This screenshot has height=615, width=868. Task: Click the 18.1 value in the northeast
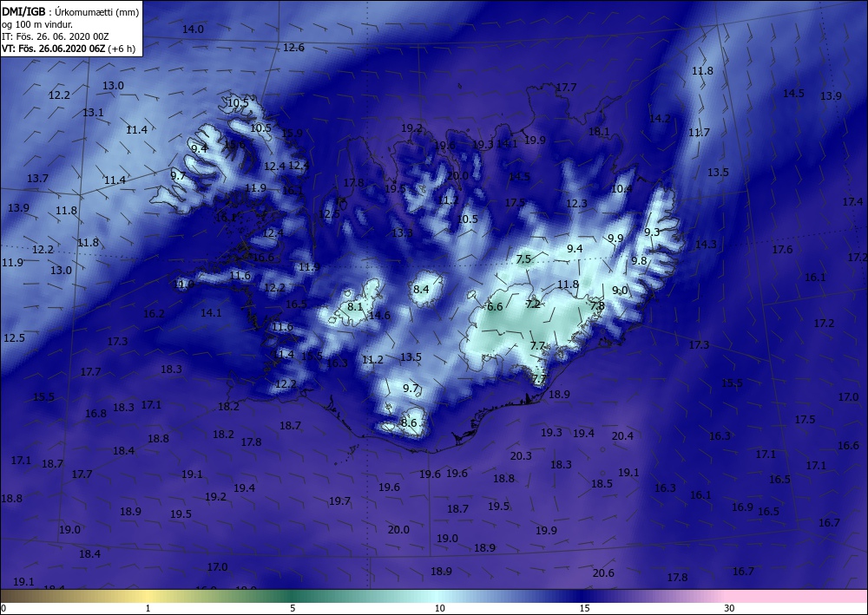click(x=599, y=132)
